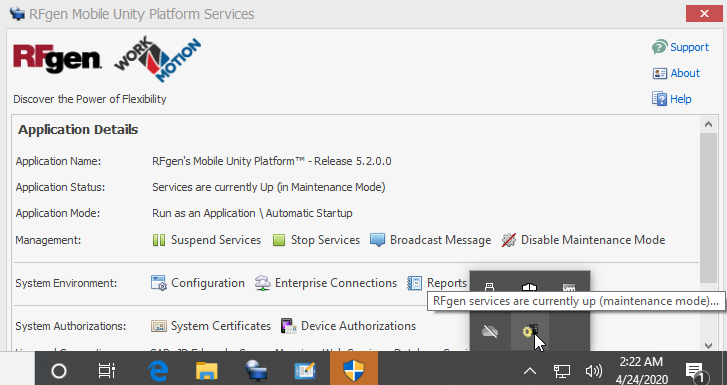The height and width of the screenshot is (385, 727).
Task: Click the 'Services are currently Up' status text
Action: pyautogui.click(x=269, y=187)
